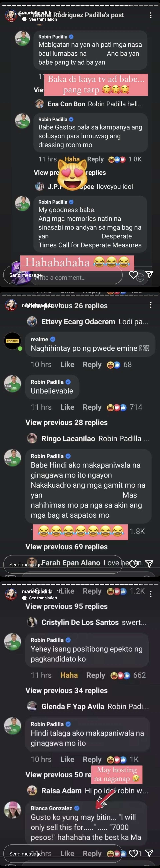Viewport: 160px width, 868px height.
Task: Click Reply under the "Unbelievable" comment
Action: pos(92,407)
